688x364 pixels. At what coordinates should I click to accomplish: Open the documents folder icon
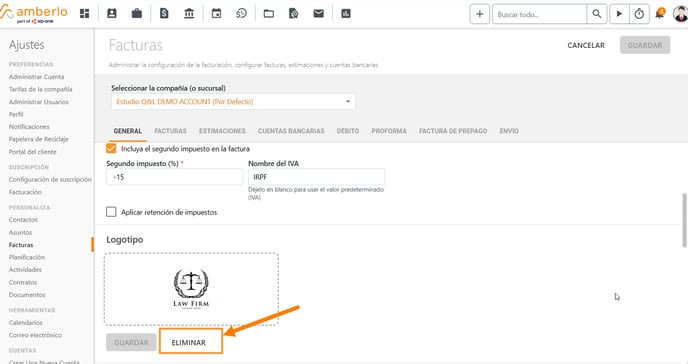(x=269, y=14)
